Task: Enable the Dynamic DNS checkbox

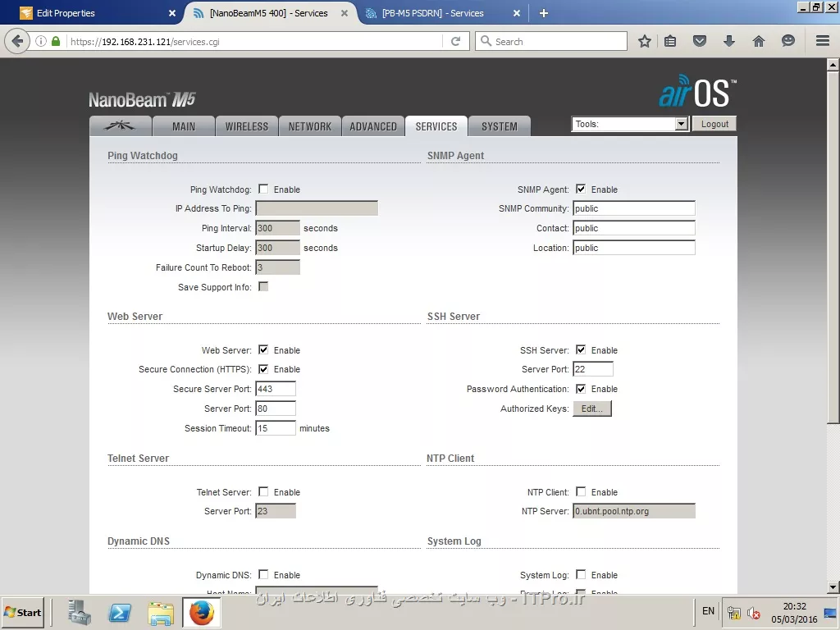Action: tap(263, 575)
